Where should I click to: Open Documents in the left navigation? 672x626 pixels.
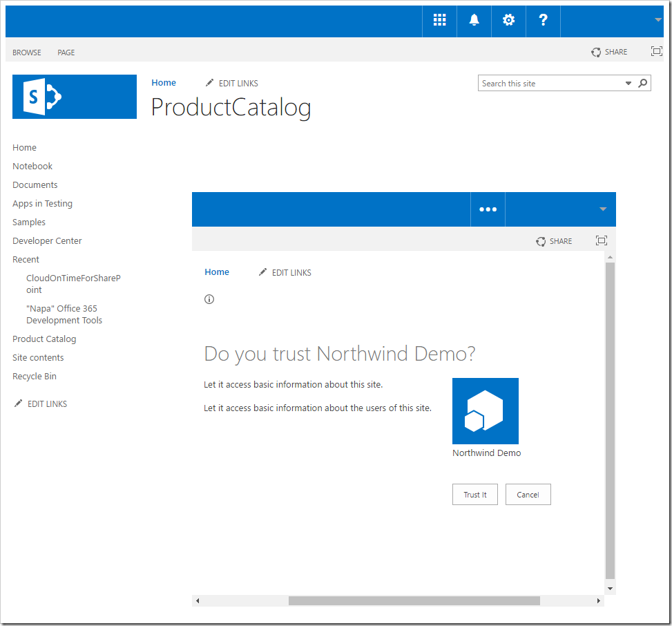35,184
